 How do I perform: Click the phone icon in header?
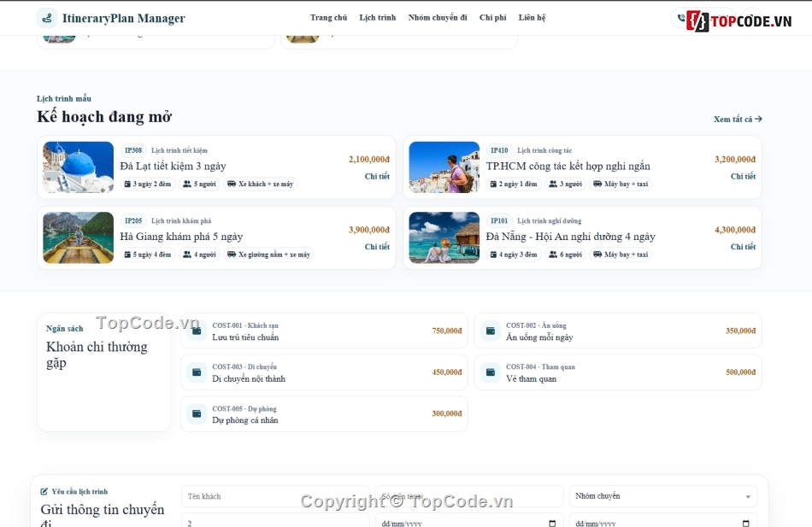point(680,18)
